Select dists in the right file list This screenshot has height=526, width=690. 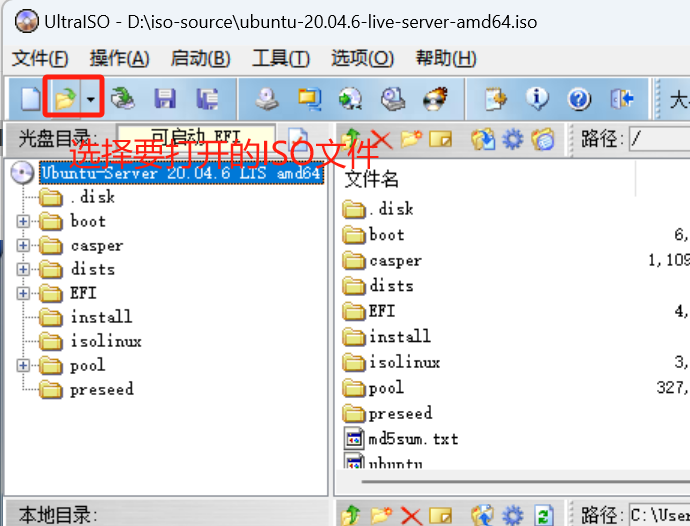391,286
